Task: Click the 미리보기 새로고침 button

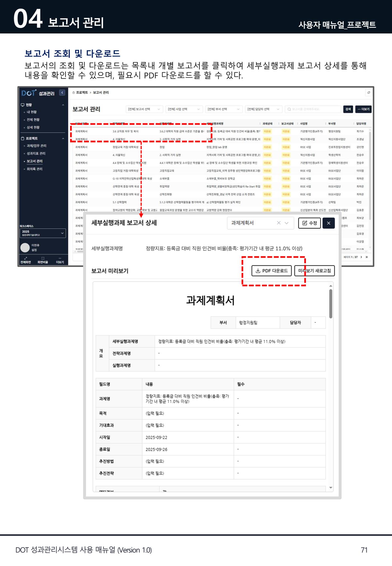Action: [x=314, y=271]
